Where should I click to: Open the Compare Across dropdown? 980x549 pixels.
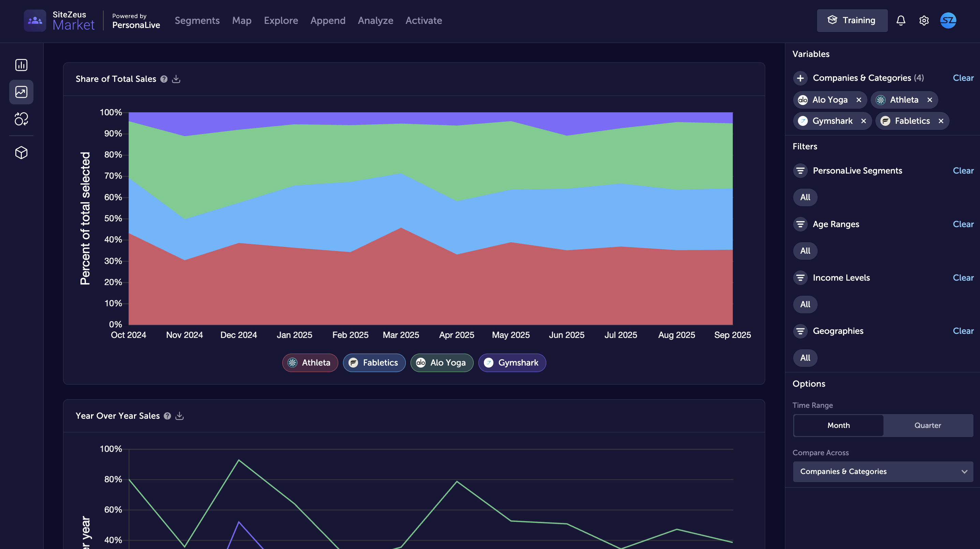(882, 471)
